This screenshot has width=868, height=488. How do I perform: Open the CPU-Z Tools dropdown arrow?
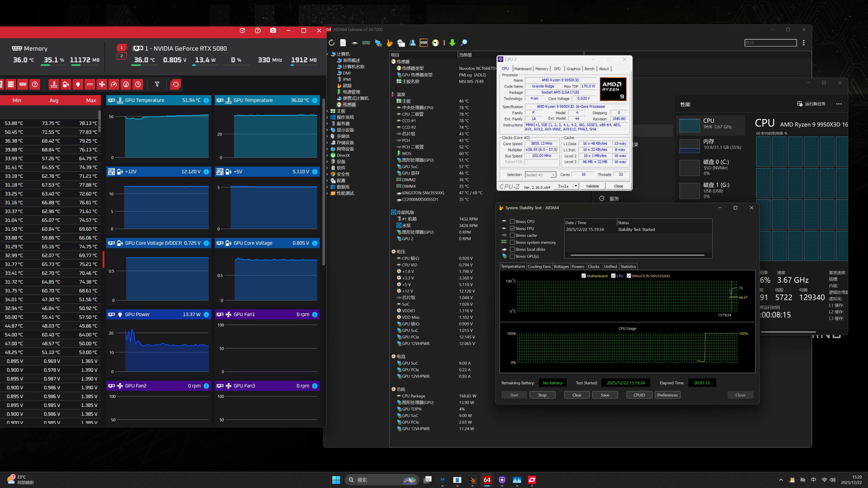click(576, 186)
